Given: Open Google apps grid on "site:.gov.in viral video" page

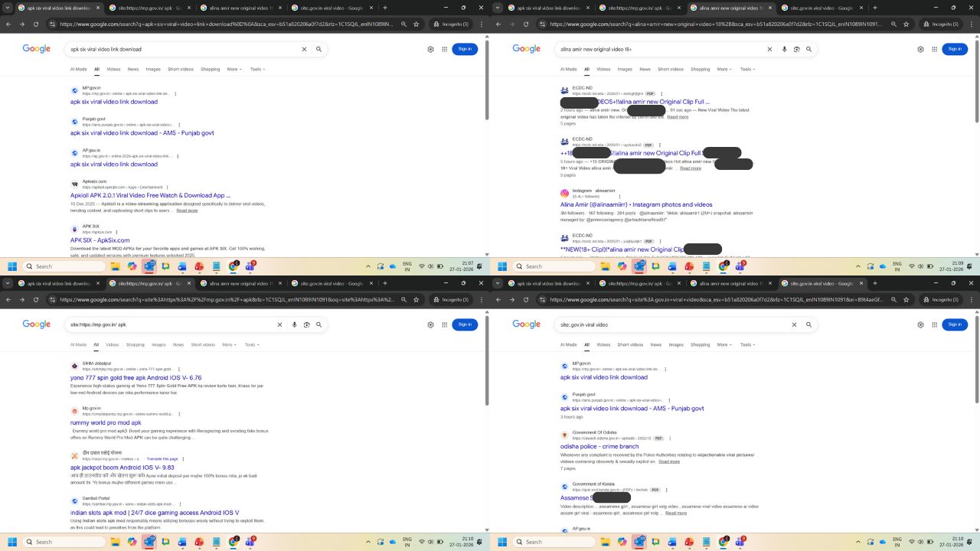Looking at the screenshot, I should pos(934,324).
